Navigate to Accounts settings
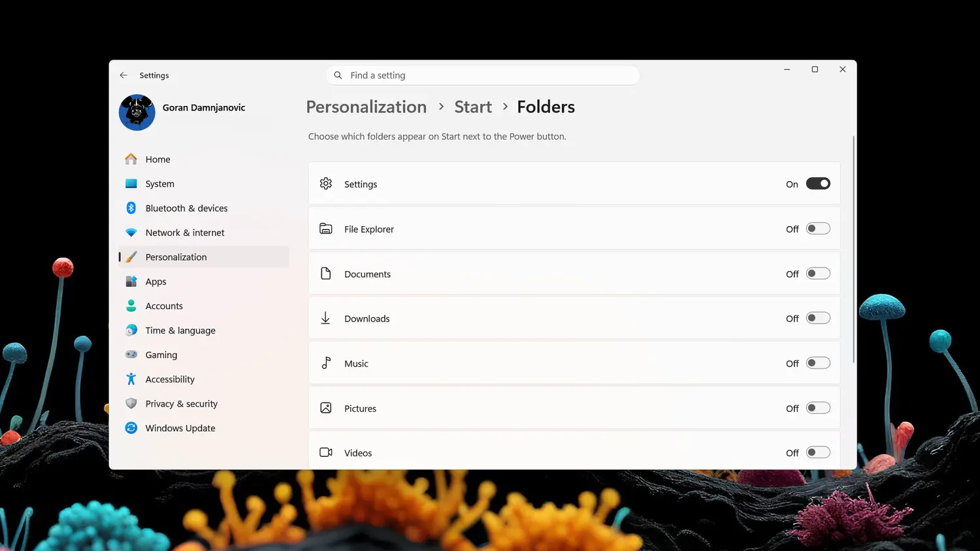 coord(204,306)
